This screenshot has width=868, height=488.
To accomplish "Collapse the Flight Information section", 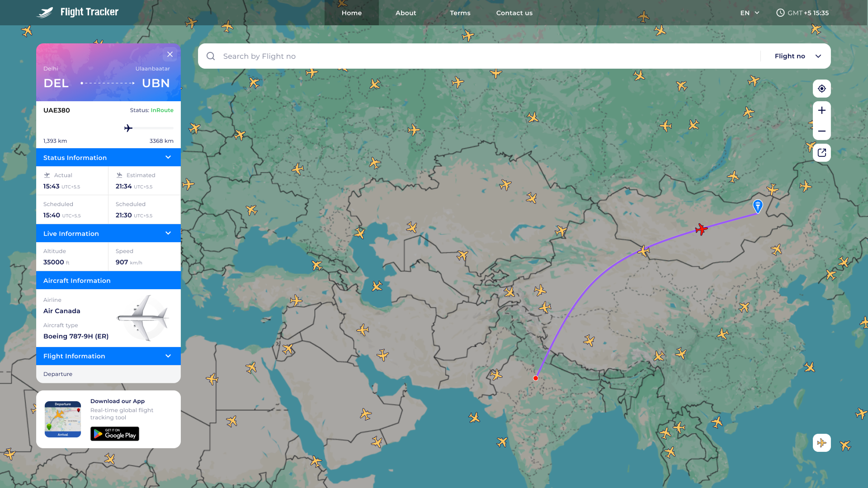I will pos(168,356).
